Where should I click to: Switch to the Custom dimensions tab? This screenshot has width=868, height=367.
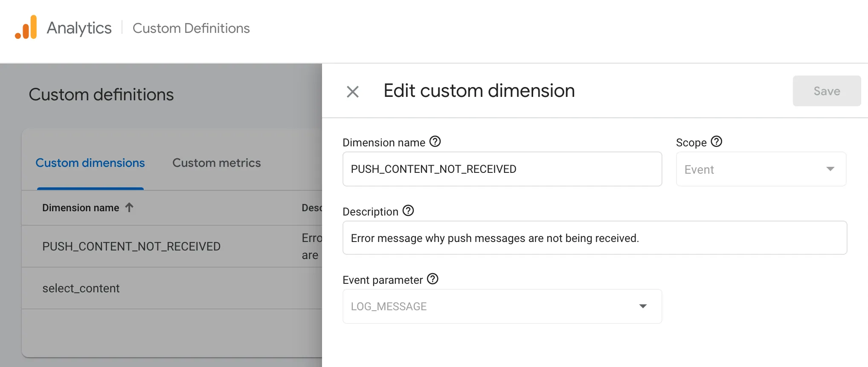pos(90,163)
